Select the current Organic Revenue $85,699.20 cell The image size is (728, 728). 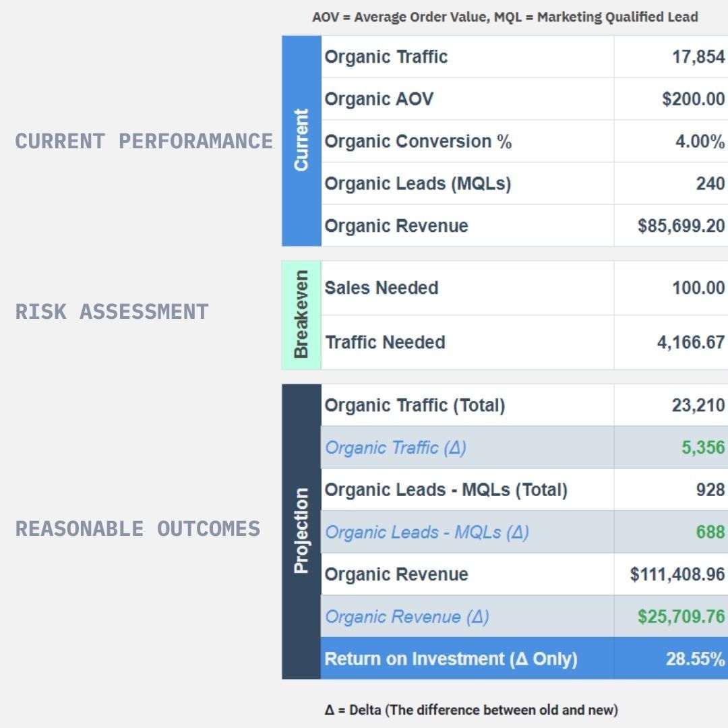click(671, 226)
